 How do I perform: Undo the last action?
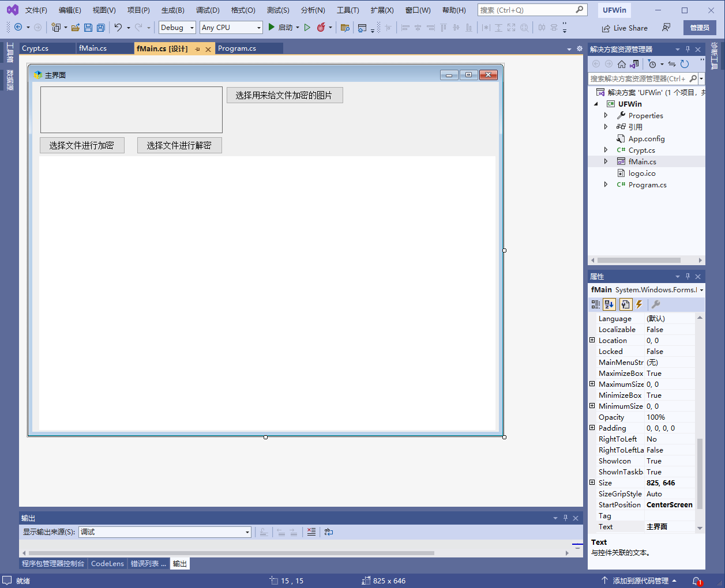pyautogui.click(x=118, y=27)
